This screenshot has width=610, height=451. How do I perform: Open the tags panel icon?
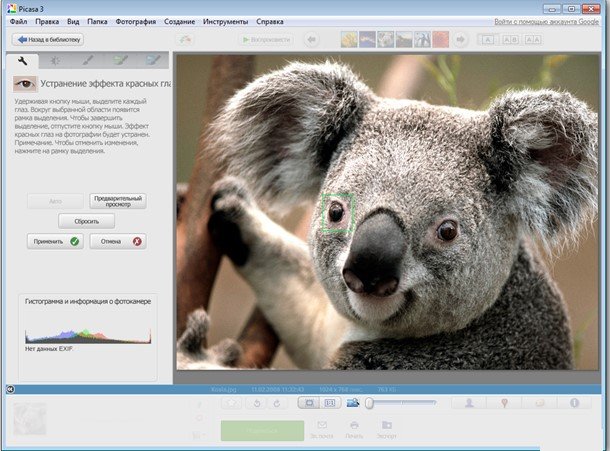click(x=540, y=403)
